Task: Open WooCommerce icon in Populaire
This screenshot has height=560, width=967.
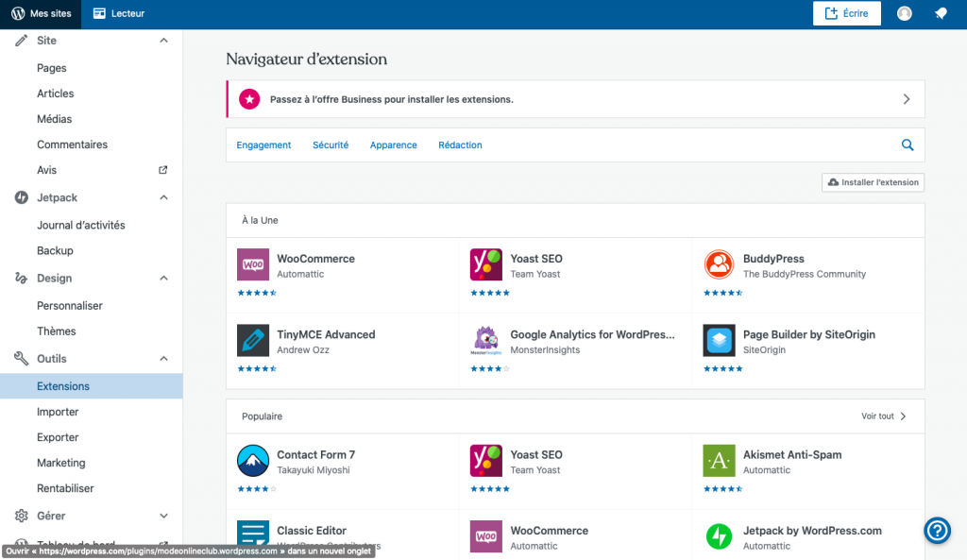Action: [x=486, y=536]
